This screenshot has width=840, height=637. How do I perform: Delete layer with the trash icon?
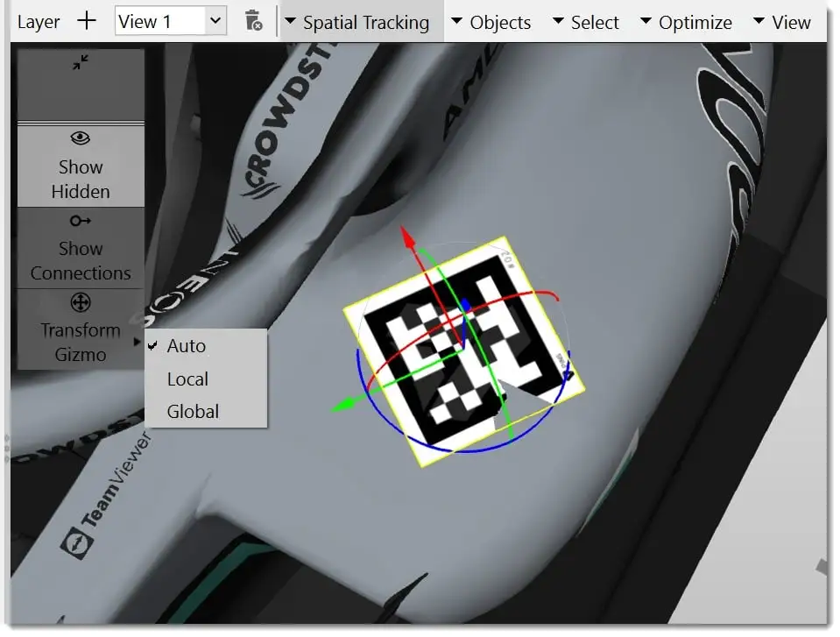coord(253,21)
